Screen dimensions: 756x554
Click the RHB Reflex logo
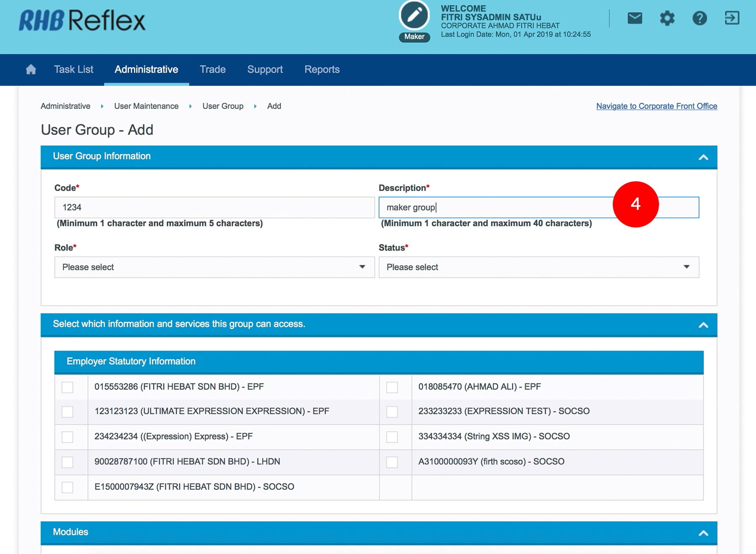coord(82,20)
